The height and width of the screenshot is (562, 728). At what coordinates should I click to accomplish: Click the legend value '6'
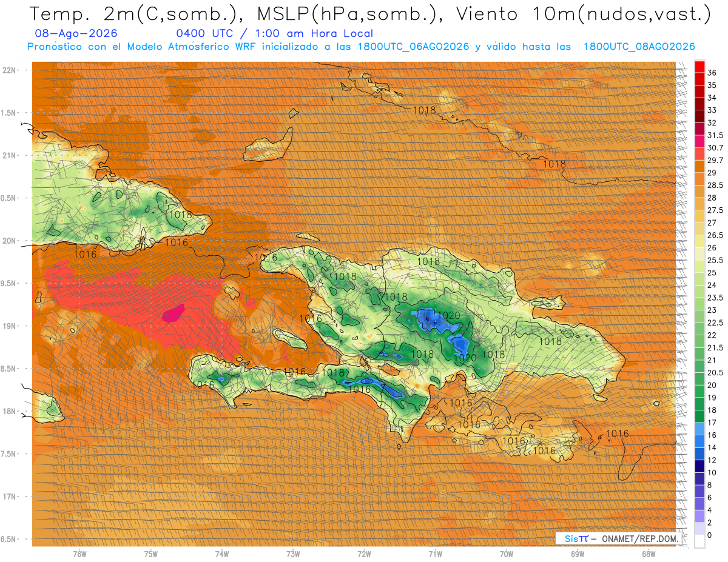coord(710,497)
